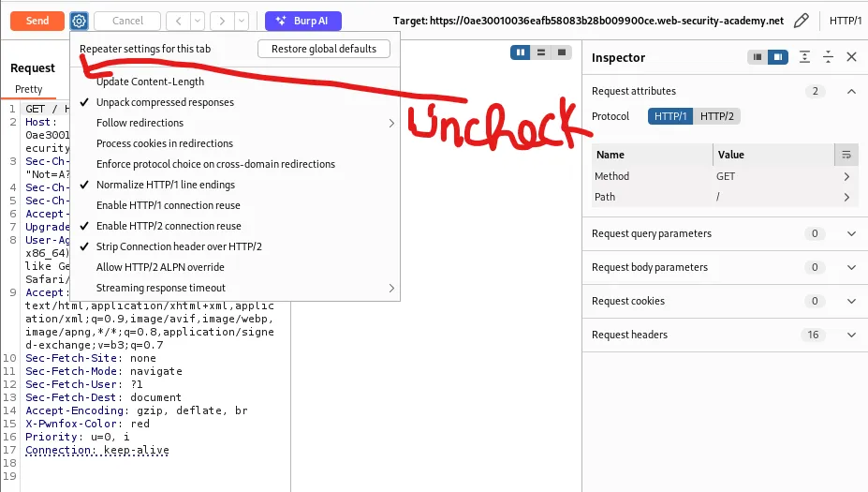Toggle Enable HTTP/1 connection reuse
Image resolution: width=868 pixels, height=492 pixels.
(x=235, y=205)
